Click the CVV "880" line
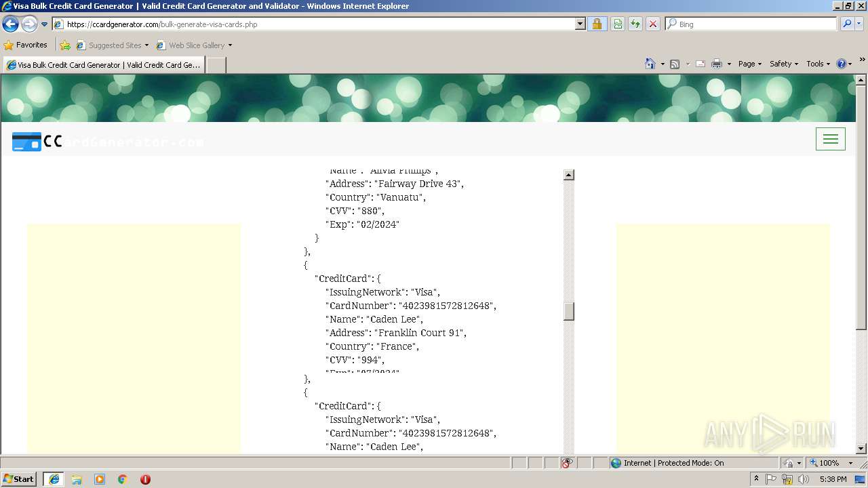 [x=355, y=211]
